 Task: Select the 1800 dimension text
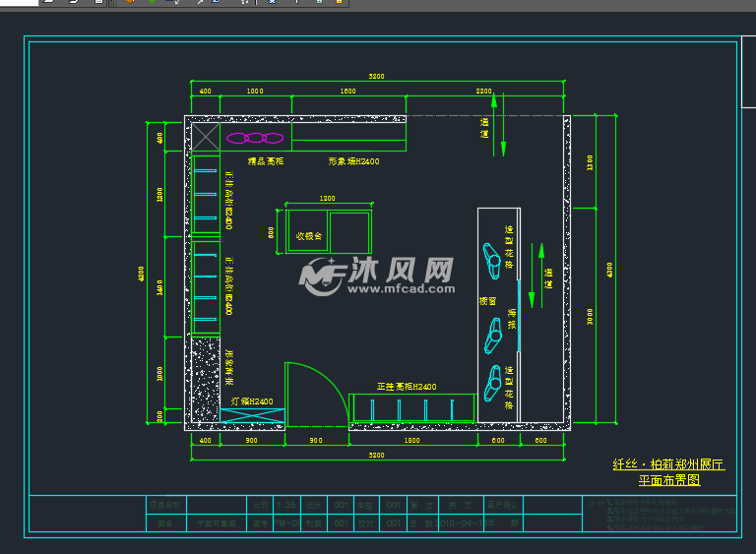click(x=411, y=440)
